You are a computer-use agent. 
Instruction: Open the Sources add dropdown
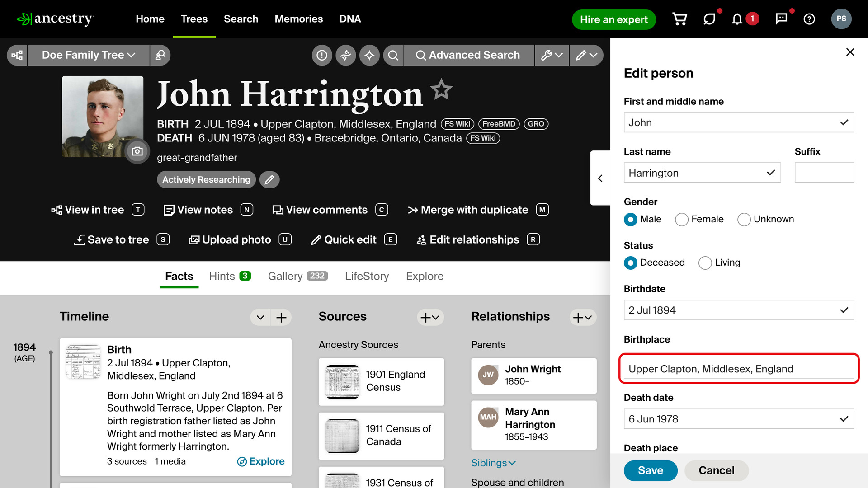point(430,317)
